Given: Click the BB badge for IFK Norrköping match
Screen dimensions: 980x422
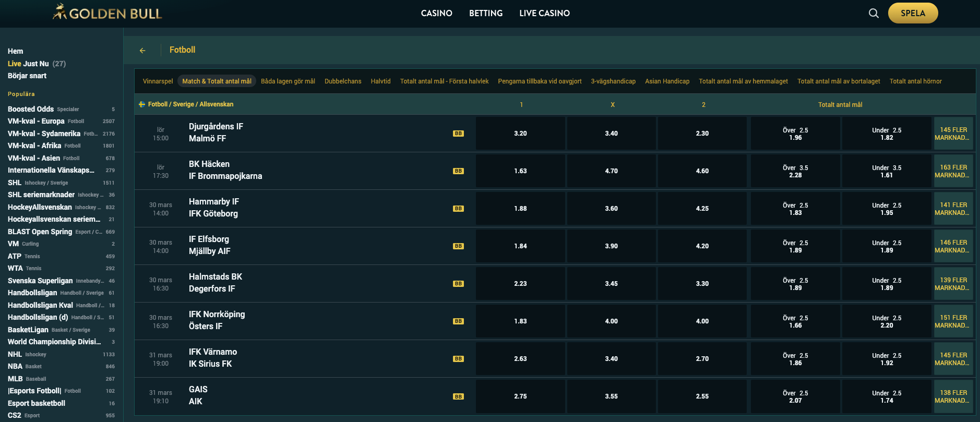Looking at the screenshot, I should click(x=458, y=321).
